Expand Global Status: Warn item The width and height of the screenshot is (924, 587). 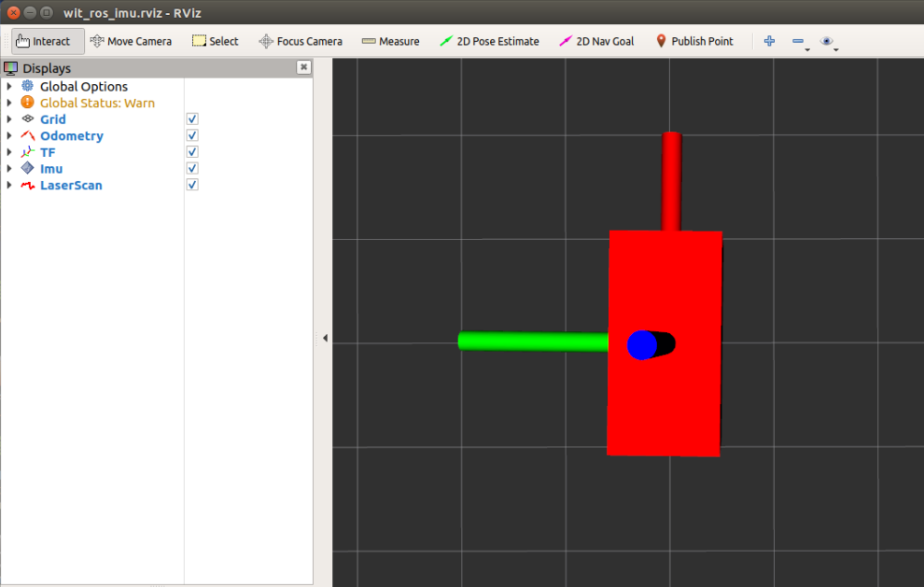(8, 103)
